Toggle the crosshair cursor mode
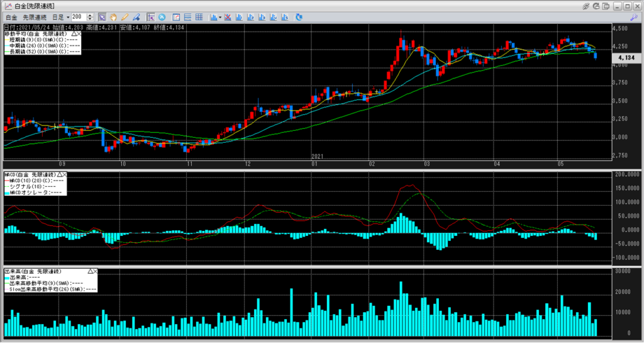 click(151, 16)
